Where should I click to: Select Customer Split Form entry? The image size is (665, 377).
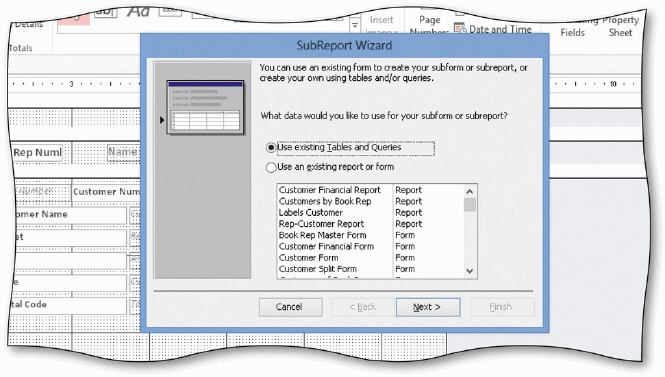(x=318, y=269)
